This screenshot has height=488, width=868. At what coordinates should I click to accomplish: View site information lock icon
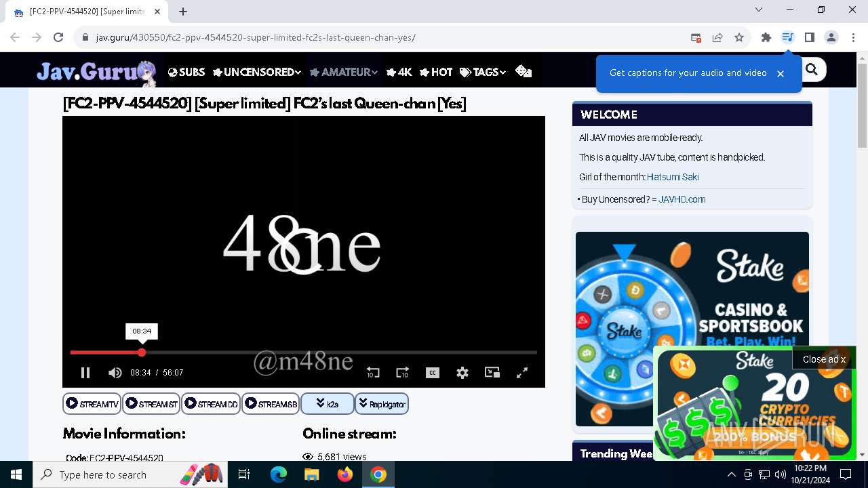pos(85,37)
